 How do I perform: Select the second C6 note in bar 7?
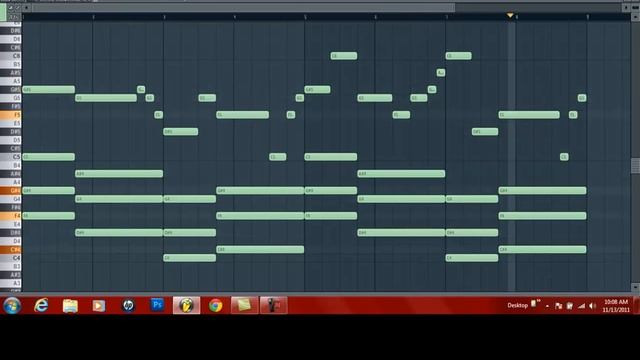pyautogui.click(x=458, y=56)
